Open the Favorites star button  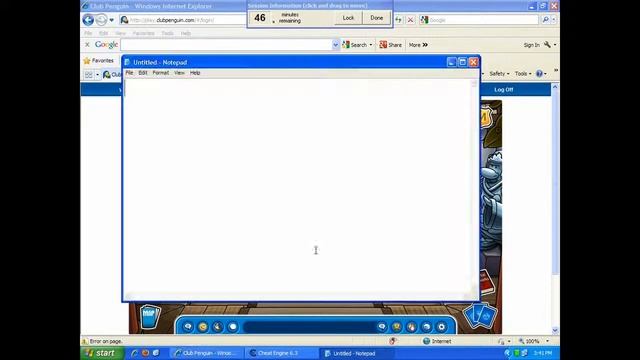click(99, 61)
